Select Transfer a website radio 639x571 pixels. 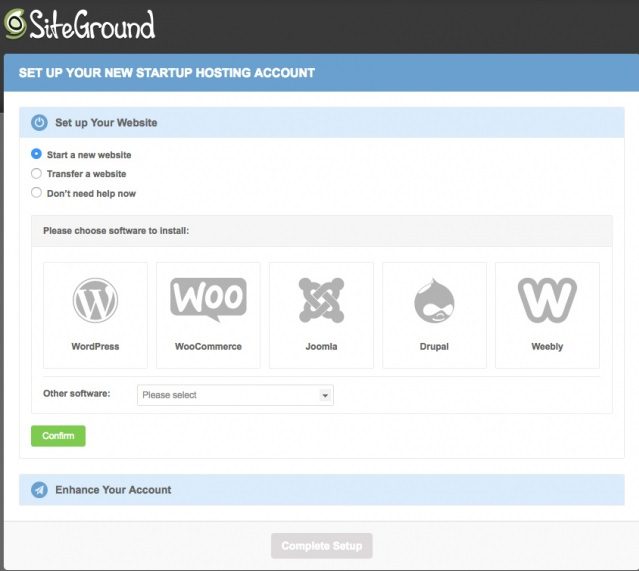click(x=36, y=173)
